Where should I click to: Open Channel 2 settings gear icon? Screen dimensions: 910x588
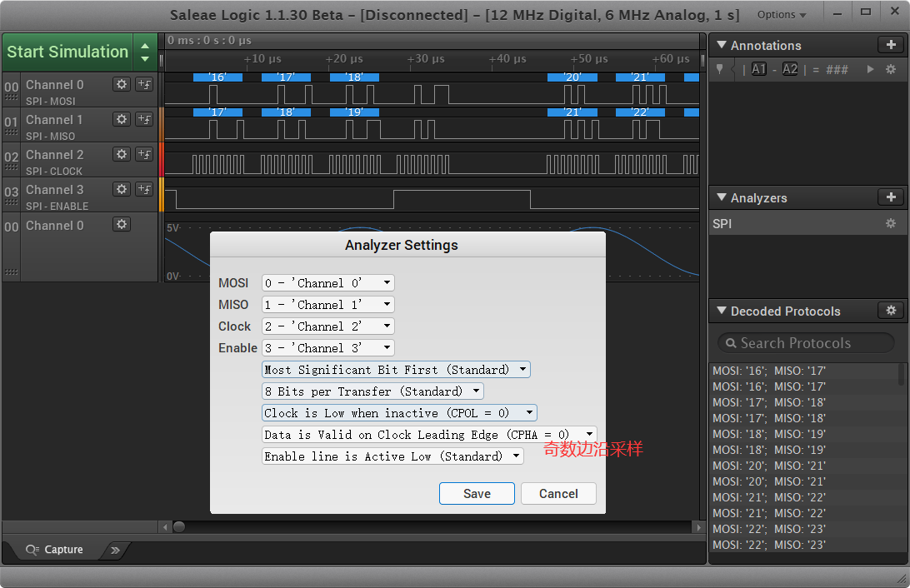(122, 154)
